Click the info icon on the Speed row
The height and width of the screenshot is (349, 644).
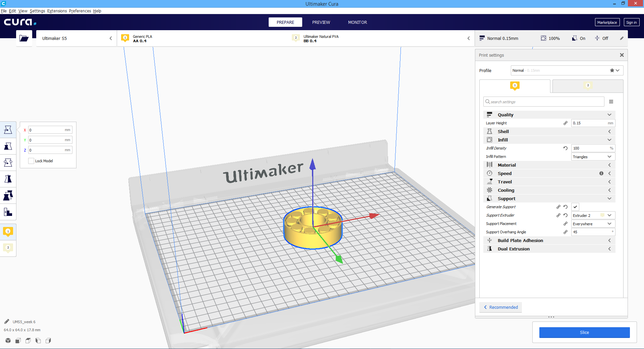click(x=601, y=173)
